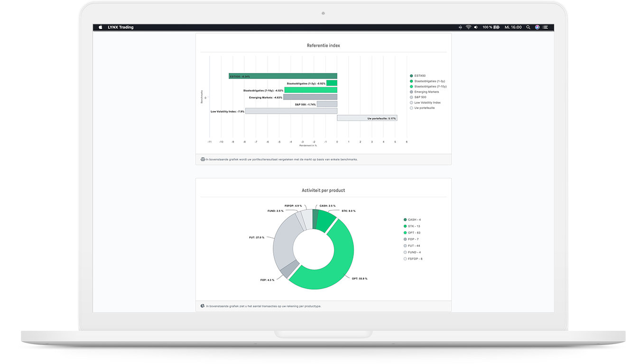
Task: Open Spotlight search magnifier
Action: tap(528, 27)
